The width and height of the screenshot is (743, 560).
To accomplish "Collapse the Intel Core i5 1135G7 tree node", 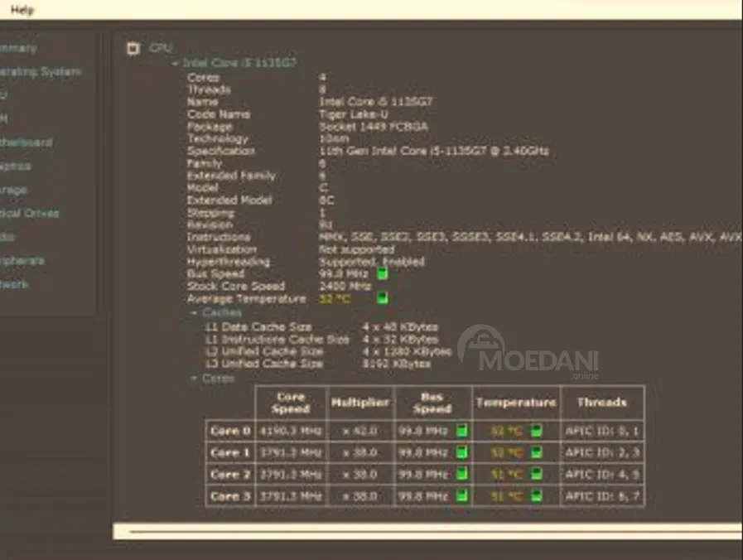I will (x=175, y=63).
